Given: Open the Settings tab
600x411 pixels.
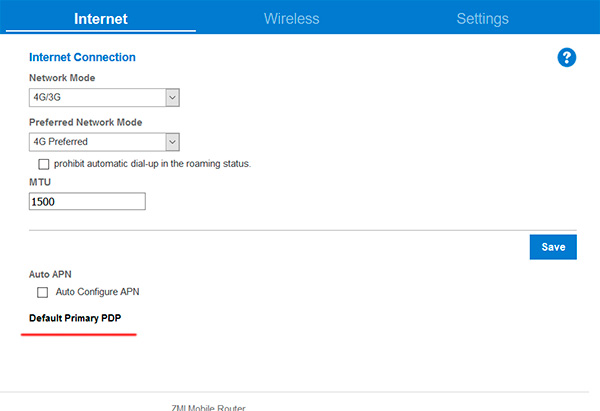Looking at the screenshot, I should [x=482, y=18].
